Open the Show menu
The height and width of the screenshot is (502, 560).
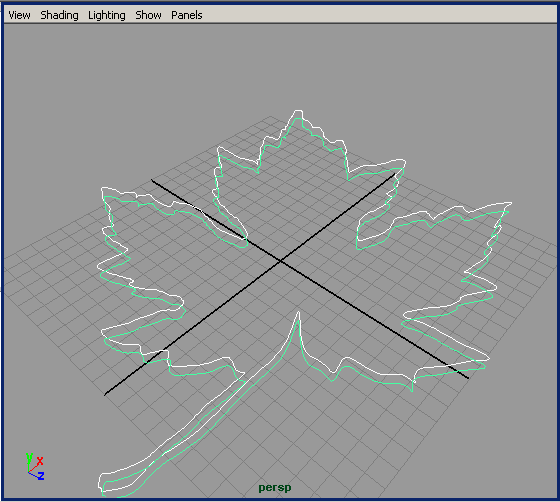click(x=148, y=15)
